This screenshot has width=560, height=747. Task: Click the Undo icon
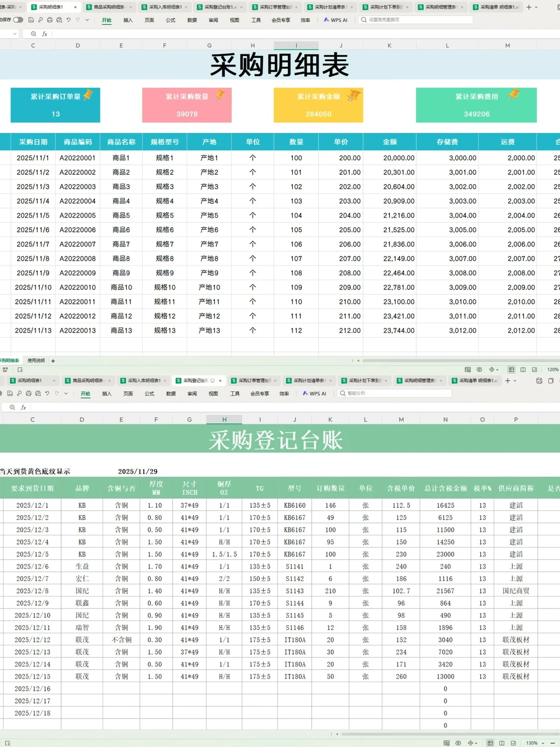click(68, 20)
